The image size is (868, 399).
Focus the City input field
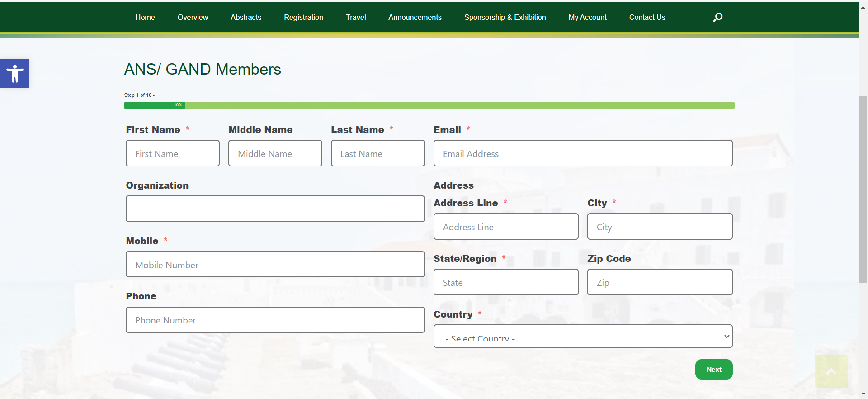point(660,227)
